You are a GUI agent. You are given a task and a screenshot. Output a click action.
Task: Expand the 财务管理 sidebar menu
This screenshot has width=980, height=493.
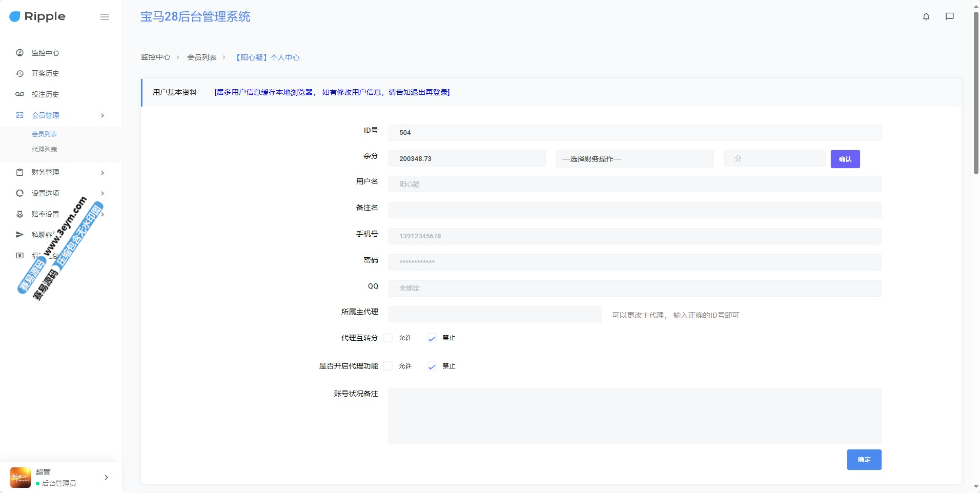click(60, 172)
